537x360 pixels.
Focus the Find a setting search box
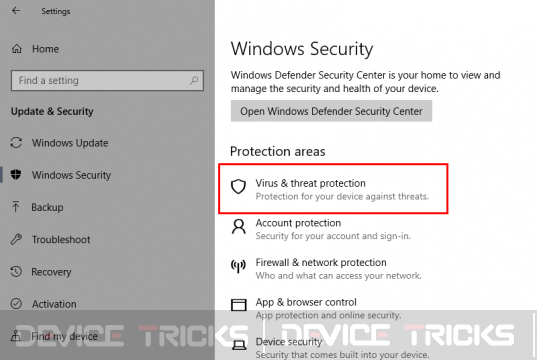coord(107,80)
